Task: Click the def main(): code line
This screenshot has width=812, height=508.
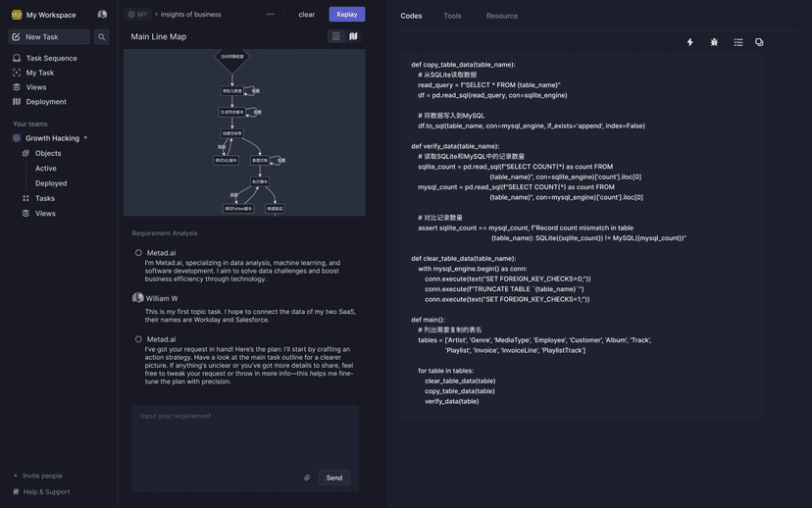Action: 428,320
